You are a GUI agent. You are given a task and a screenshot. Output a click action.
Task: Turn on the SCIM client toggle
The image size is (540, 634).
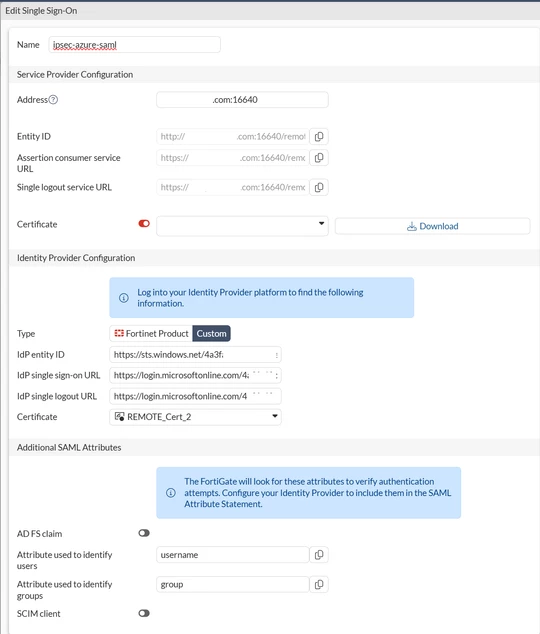[144, 613]
